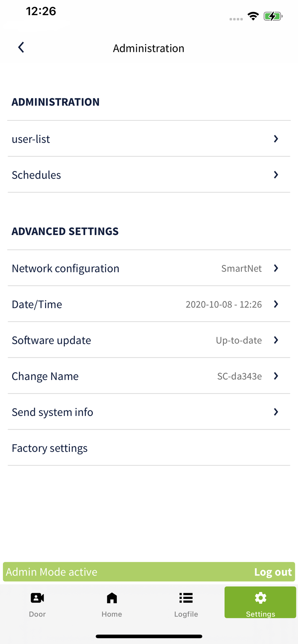This screenshot has width=298, height=644.
Task: Tap Admin Mode active banner
Action: coord(52,572)
